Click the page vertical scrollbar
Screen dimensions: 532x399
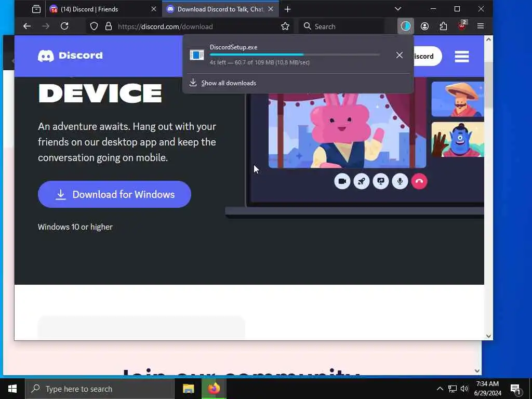point(488,85)
